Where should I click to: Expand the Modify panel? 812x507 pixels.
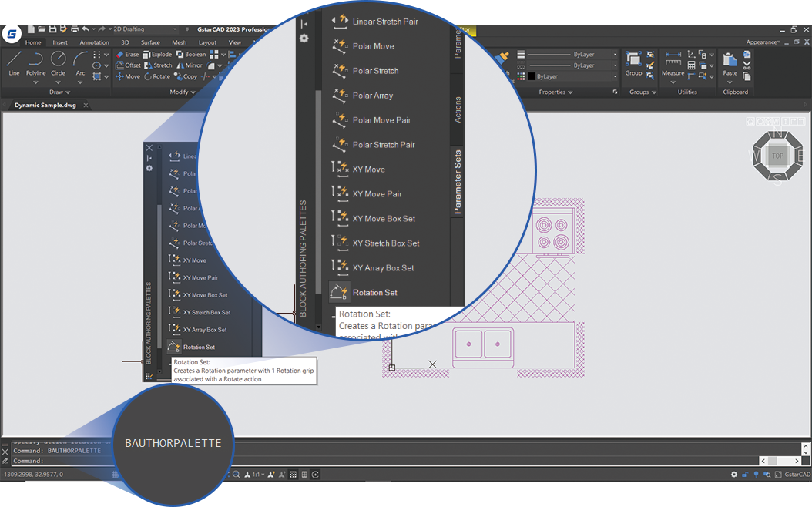pos(183,92)
